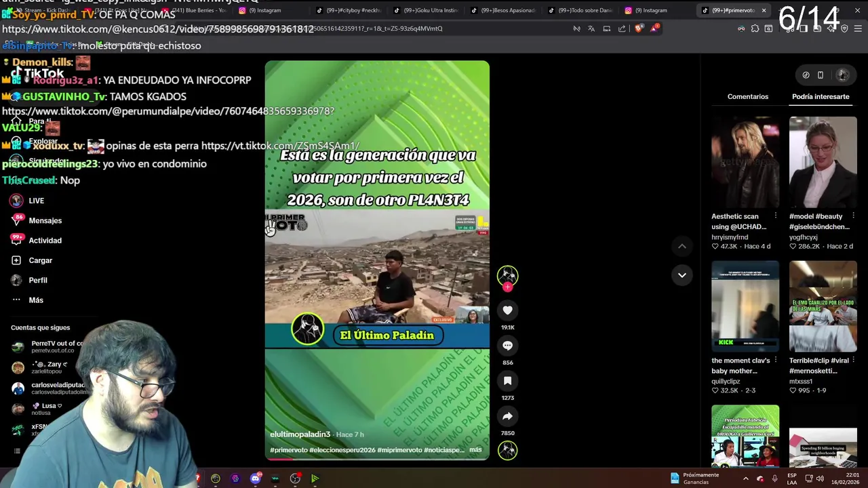Open the Aesthetic scan video thumbnail

tap(745, 162)
